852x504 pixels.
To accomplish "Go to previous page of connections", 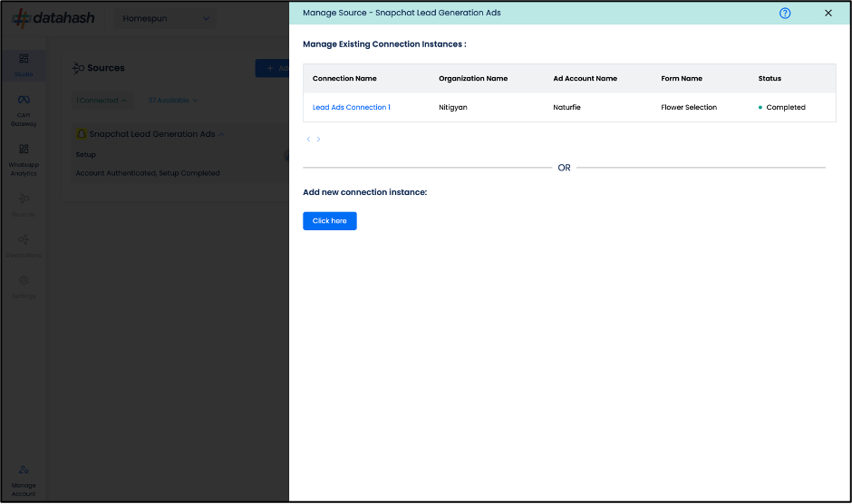I will (x=308, y=140).
